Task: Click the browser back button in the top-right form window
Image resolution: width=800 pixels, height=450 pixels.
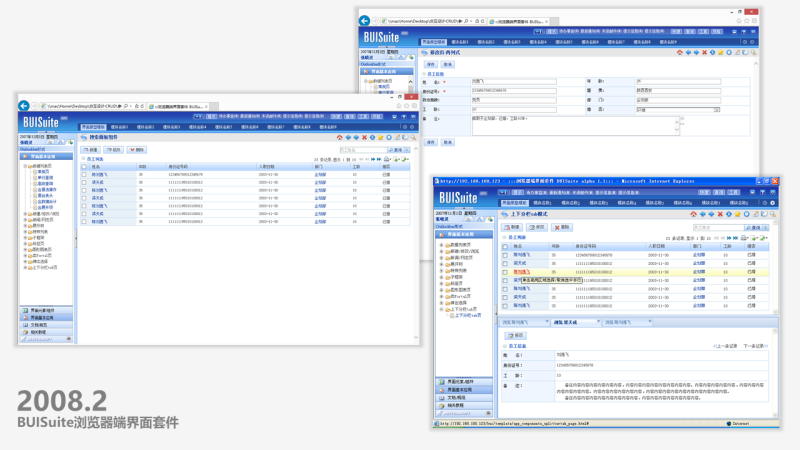Action: [x=364, y=20]
